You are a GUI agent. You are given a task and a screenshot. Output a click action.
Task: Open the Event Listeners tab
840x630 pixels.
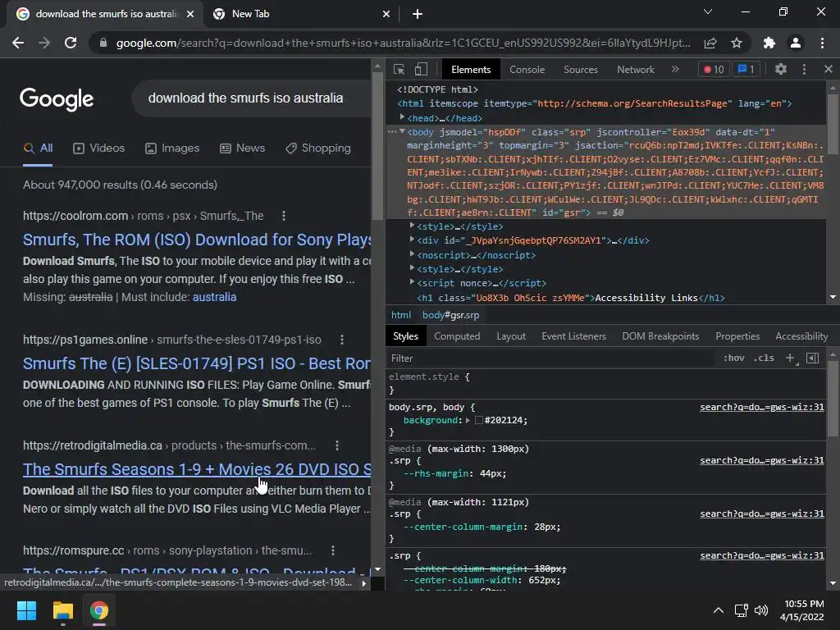[573, 336]
